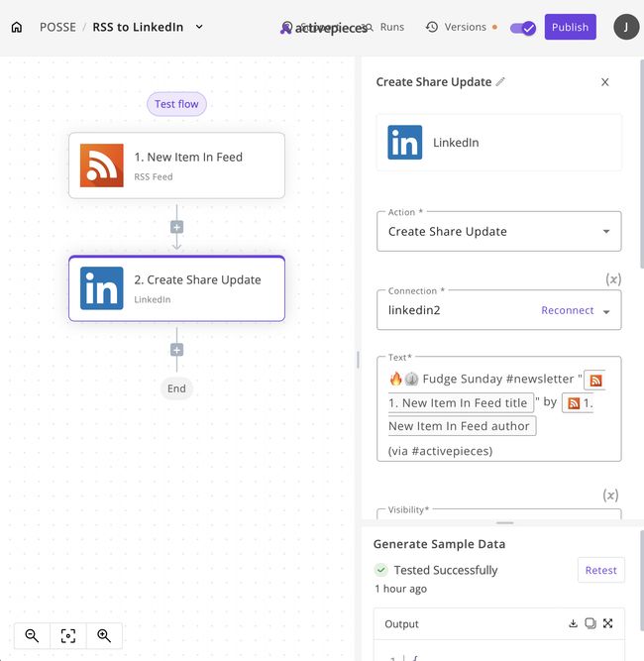Edit the Create Share Update step name
This screenshot has width=644, height=661.
(500, 82)
